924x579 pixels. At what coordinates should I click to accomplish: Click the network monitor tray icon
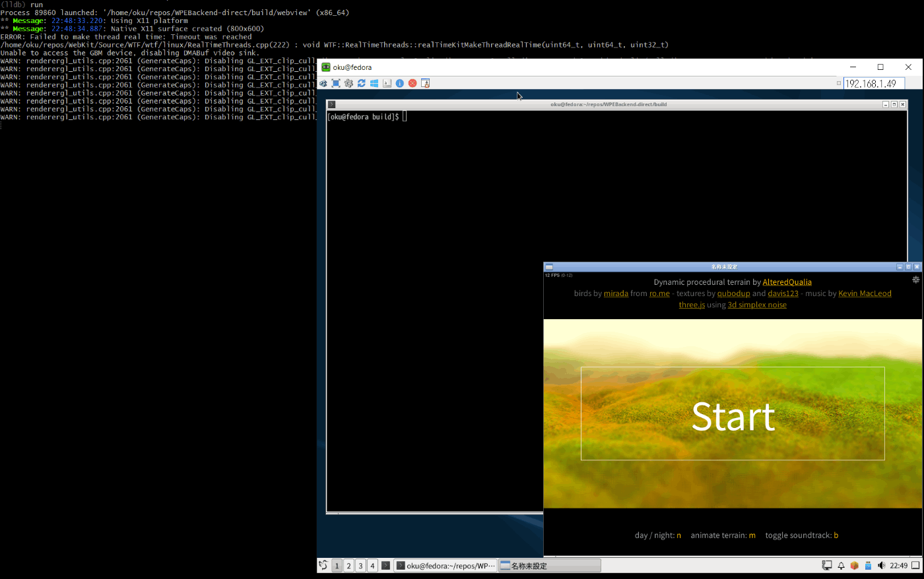[x=827, y=565]
